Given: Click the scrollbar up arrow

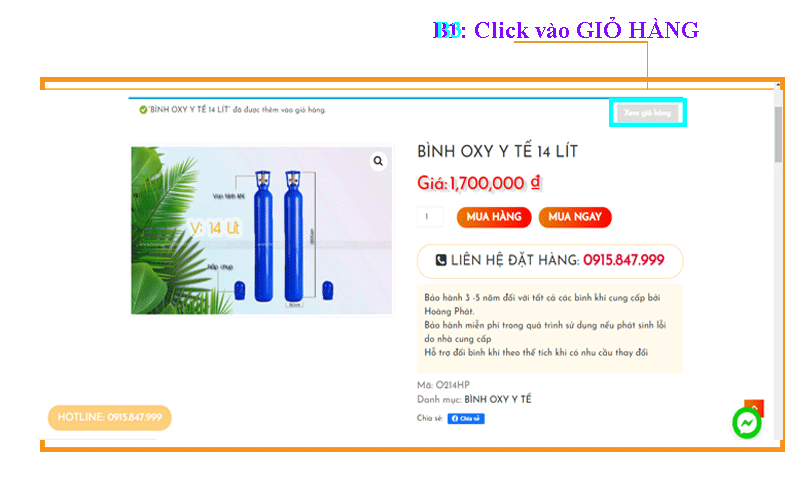Looking at the screenshot, I should coord(778,85).
